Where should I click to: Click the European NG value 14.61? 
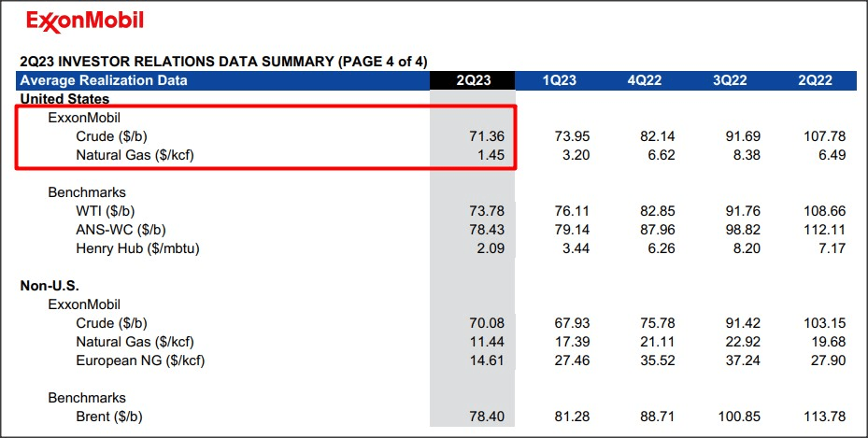tap(487, 360)
